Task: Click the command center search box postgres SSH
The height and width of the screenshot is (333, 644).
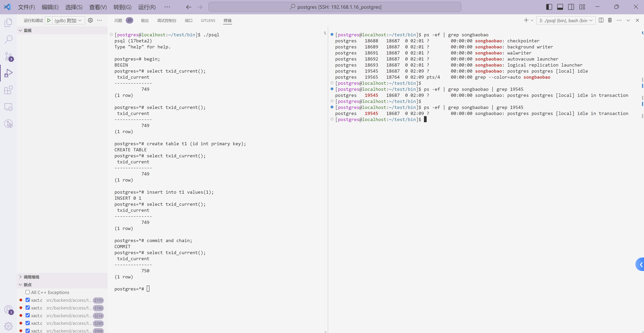Action: (x=335, y=7)
